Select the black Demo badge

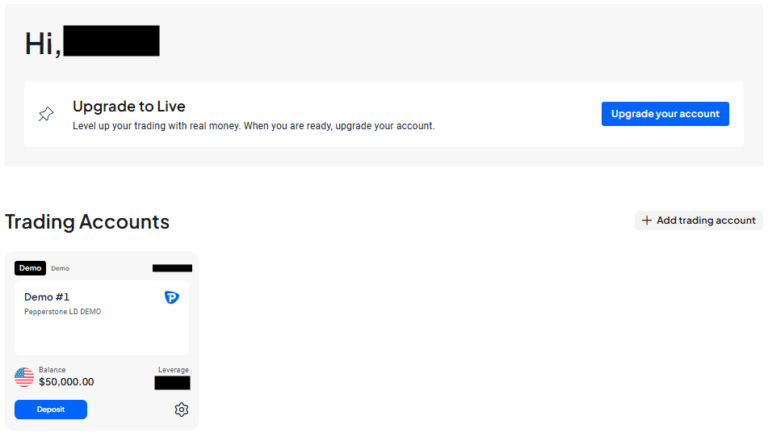point(30,268)
